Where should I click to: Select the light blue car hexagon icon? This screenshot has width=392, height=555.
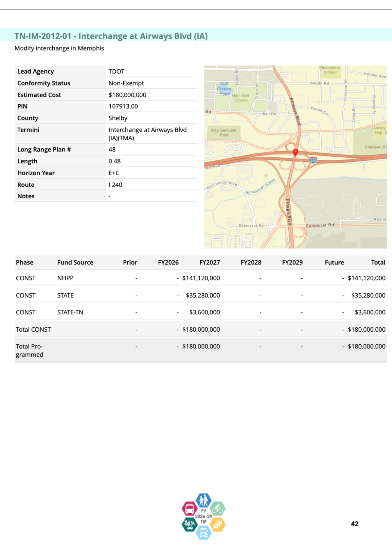click(x=204, y=532)
